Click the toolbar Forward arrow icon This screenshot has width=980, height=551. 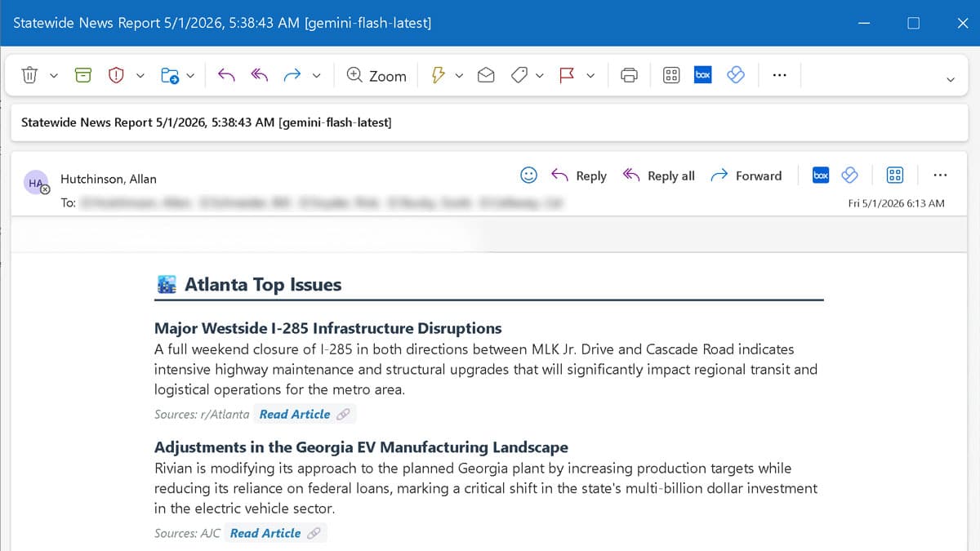click(x=292, y=75)
